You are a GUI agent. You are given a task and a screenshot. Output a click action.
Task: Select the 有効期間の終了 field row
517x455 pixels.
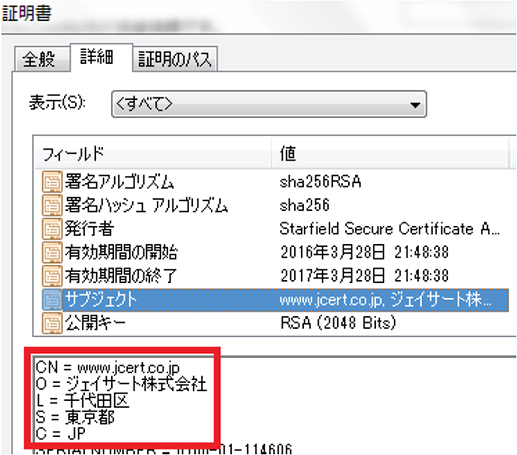(275, 275)
